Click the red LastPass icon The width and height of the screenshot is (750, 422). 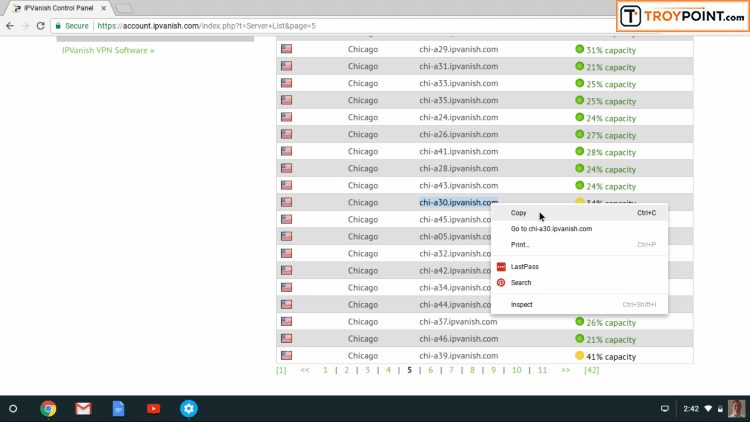501,267
